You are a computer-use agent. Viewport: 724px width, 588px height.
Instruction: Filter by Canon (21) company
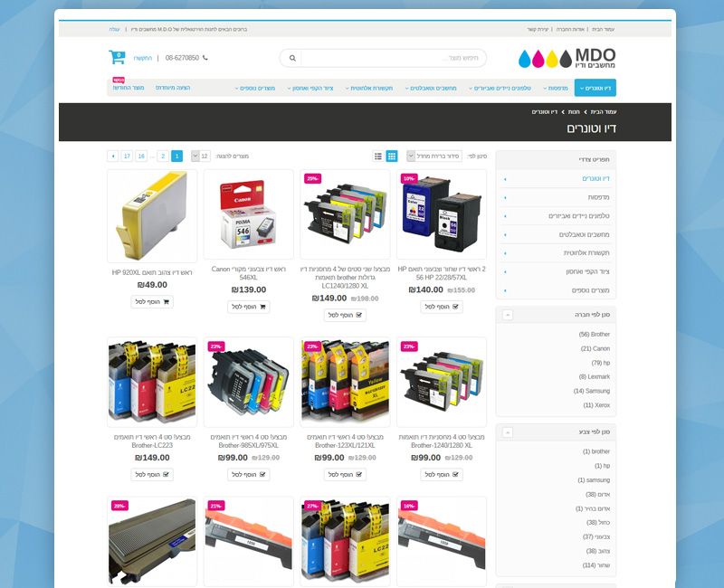(x=595, y=348)
